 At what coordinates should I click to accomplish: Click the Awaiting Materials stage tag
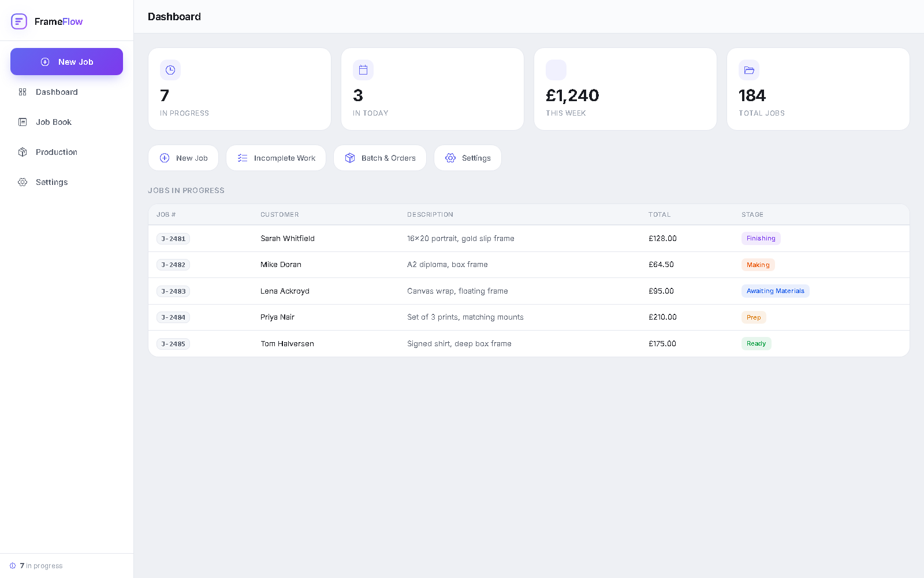pos(776,291)
